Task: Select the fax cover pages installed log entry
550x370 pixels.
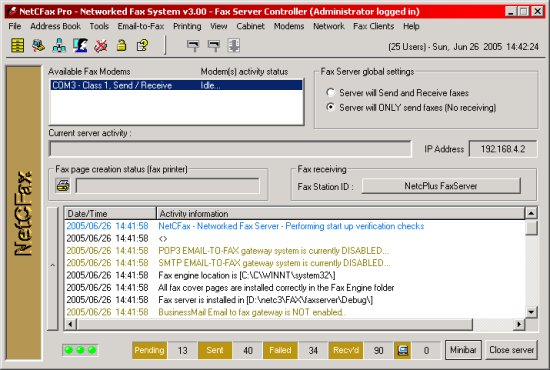Action: [295, 288]
